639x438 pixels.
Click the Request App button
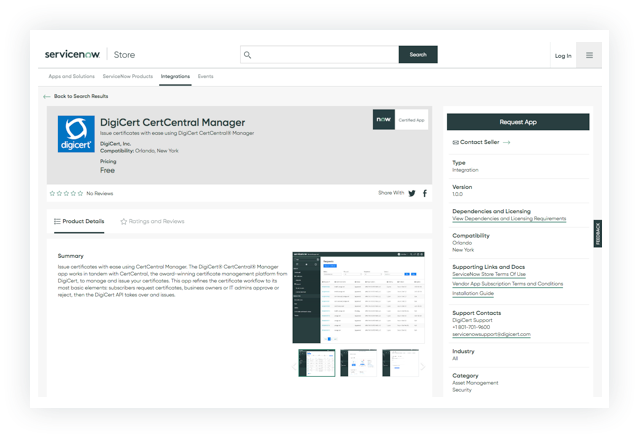[x=517, y=121]
